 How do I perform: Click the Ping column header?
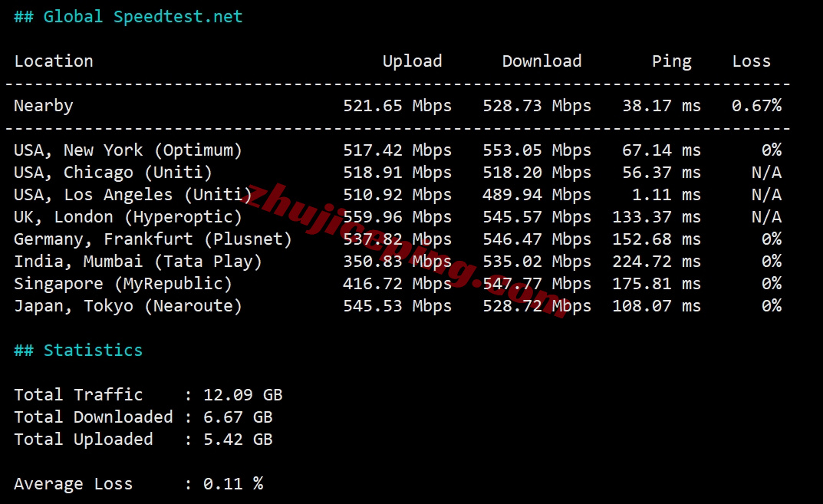671,61
